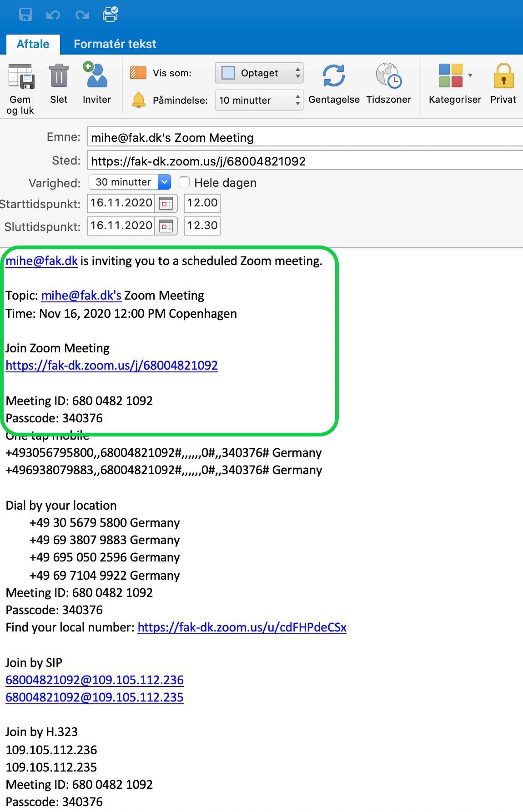This screenshot has width=523, height=812.
Task: Open the Påmindelse 10 minutter dropdown
Action: [x=259, y=100]
